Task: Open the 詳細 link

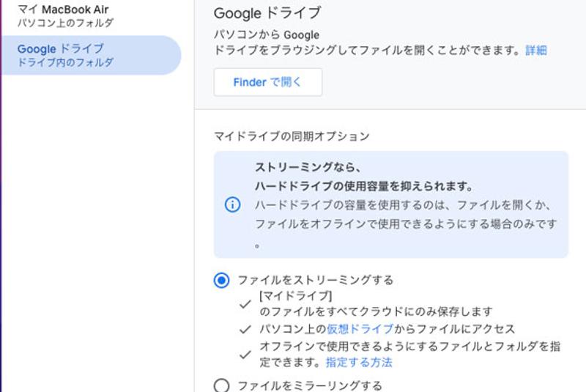Action: [x=536, y=50]
